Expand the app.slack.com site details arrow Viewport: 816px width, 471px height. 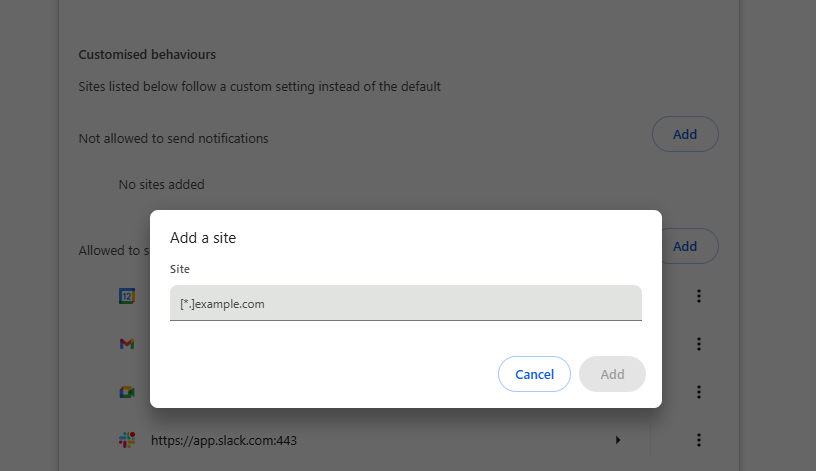pos(618,440)
